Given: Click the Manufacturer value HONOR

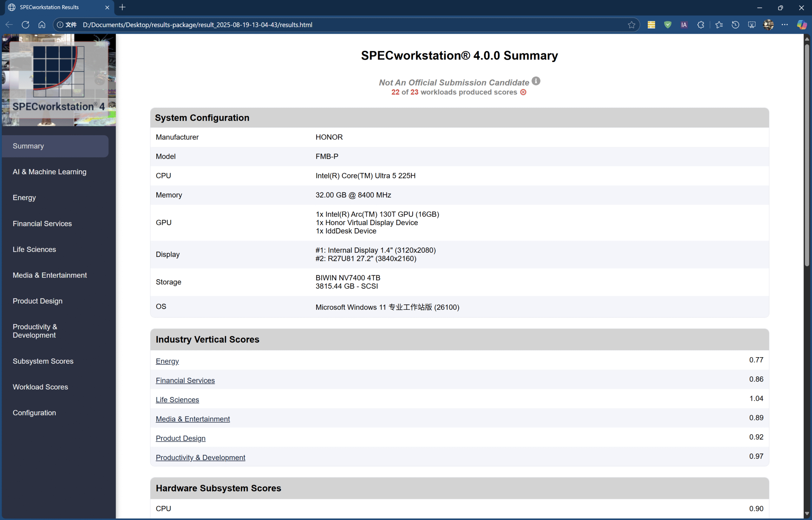Looking at the screenshot, I should (x=329, y=137).
